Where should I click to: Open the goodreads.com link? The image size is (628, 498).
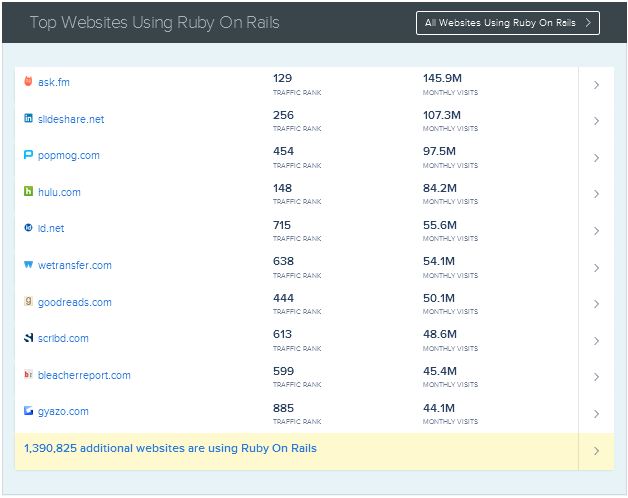coord(74,302)
